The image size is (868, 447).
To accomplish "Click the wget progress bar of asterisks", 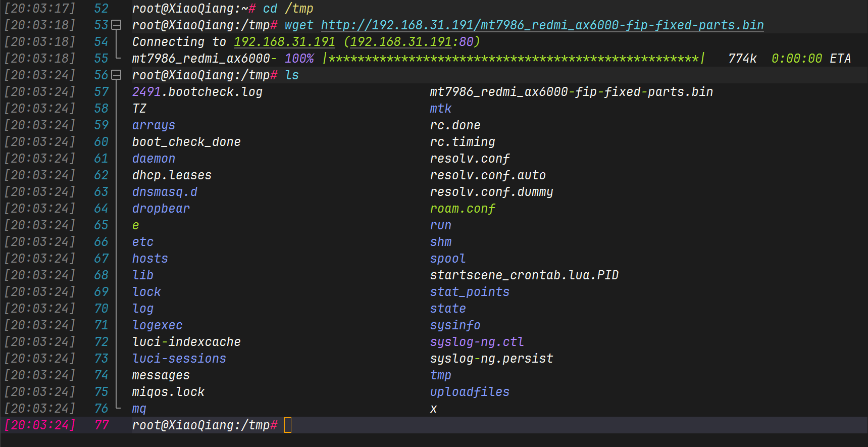I will coord(514,59).
